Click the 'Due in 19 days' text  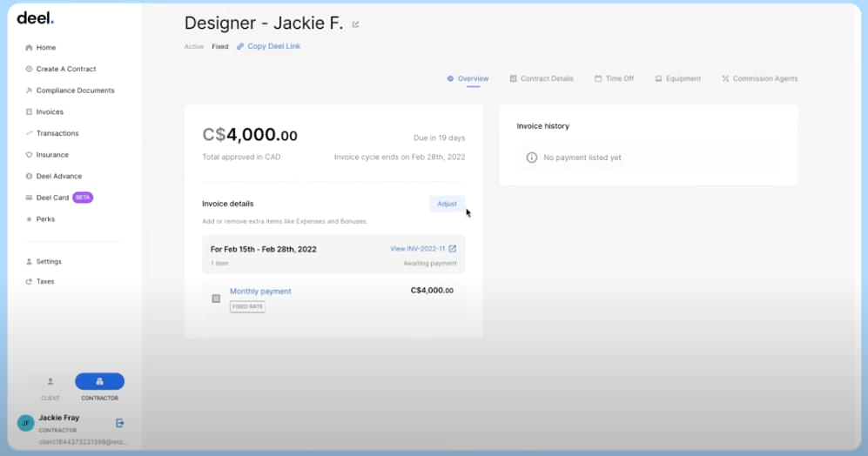pos(439,137)
